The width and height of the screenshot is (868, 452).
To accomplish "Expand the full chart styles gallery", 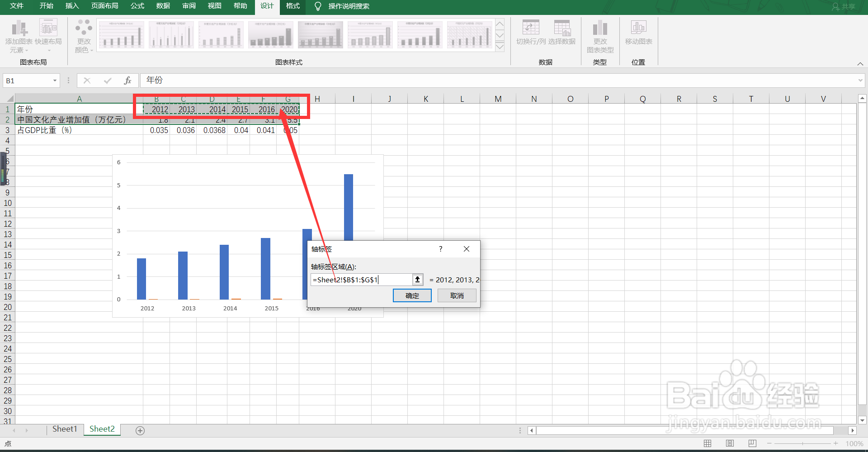I will [x=500, y=46].
